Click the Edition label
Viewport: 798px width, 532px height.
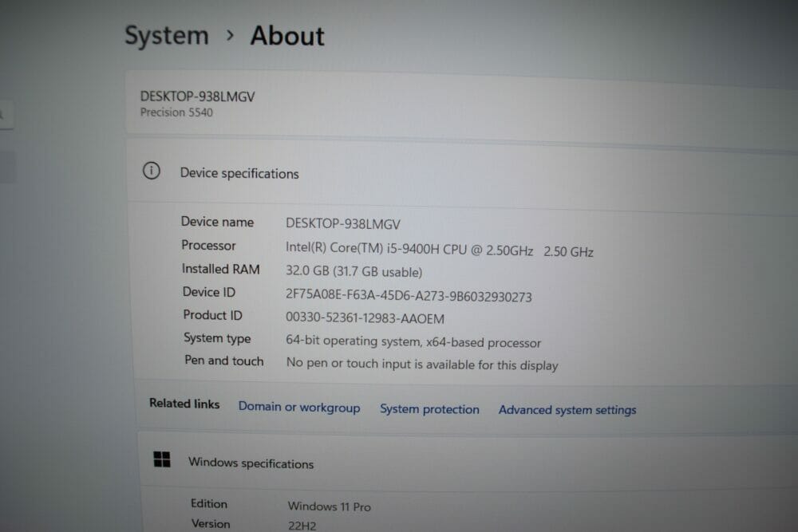tap(209, 503)
